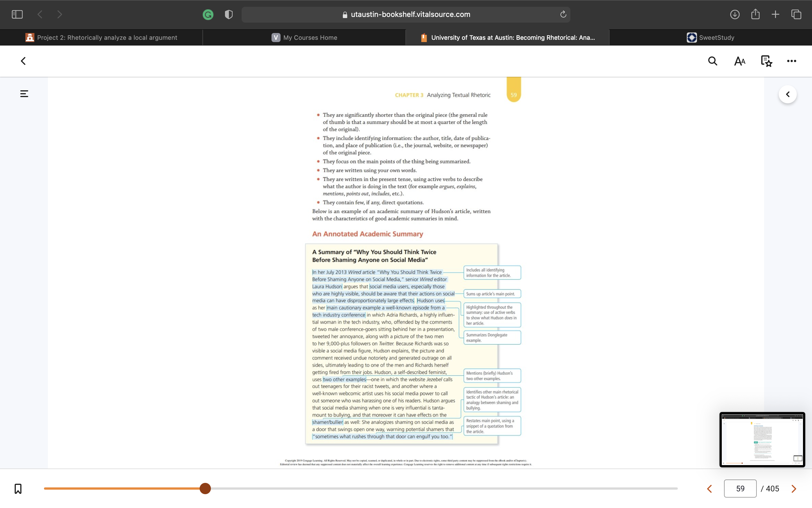Go to the next page
This screenshot has width=812, height=508.
[x=794, y=489]
